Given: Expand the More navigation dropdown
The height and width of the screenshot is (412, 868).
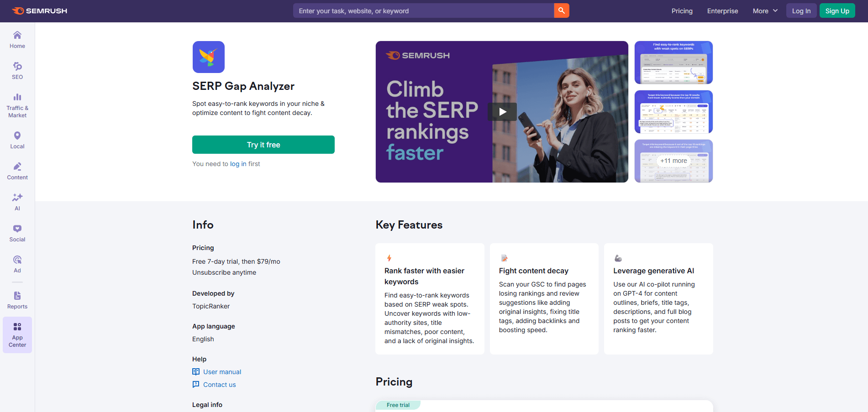Looking at the screenshot, I should 764,10.
